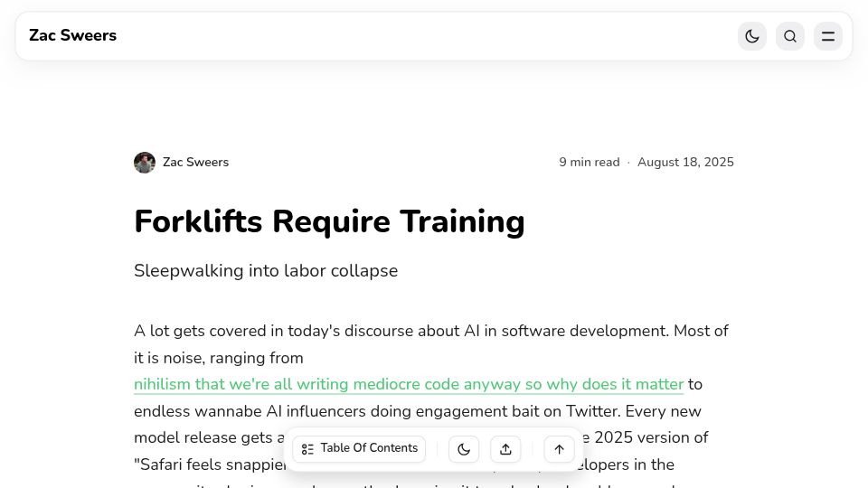Click the Sleepwalking into labor collapse subtitle
Viewport: 868px width, 488px height.
click(266, 270)
